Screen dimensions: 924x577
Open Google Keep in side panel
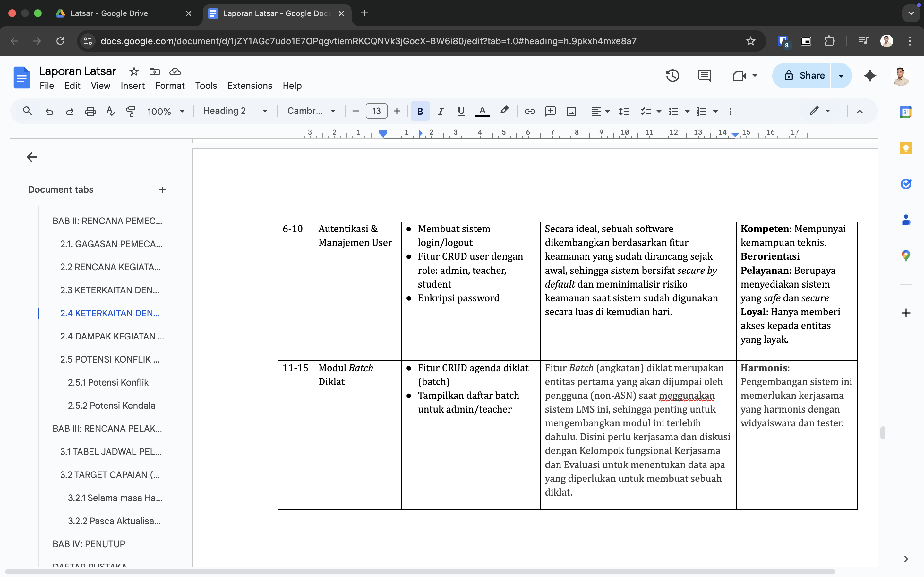tap(906, 148)
